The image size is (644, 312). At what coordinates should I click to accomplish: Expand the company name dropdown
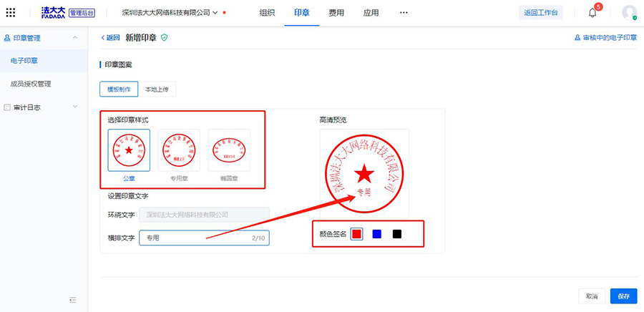click(215, 13)
